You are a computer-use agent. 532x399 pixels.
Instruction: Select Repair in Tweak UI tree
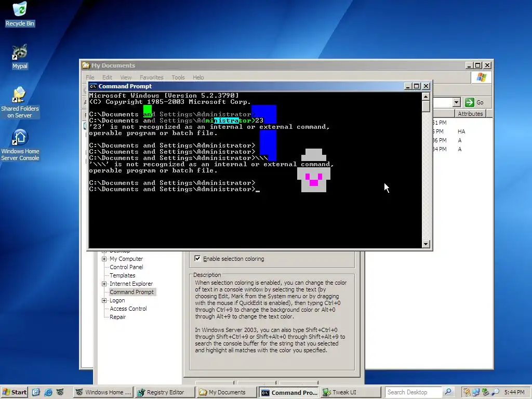[x=118, y=317]
